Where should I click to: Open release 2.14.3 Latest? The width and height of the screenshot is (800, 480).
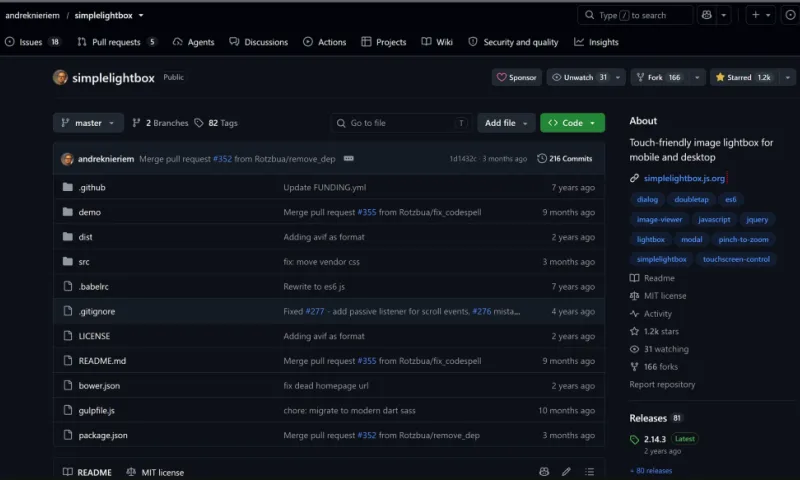click(x=664, y=439)
